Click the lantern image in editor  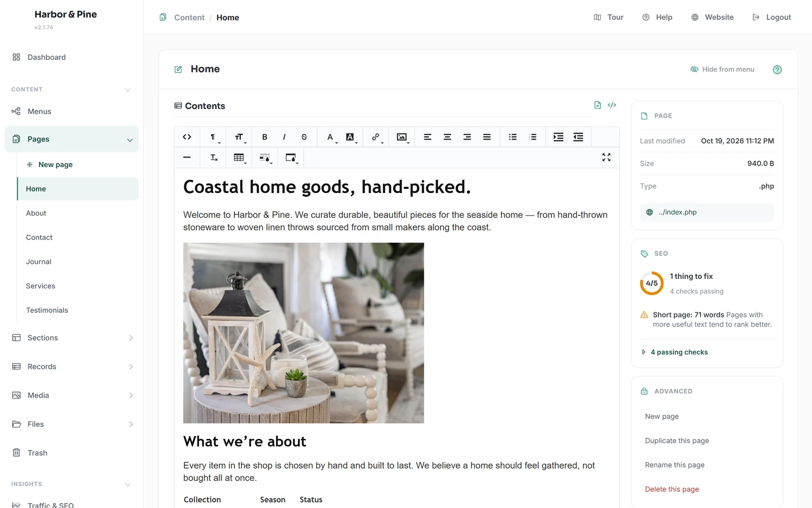303,333
